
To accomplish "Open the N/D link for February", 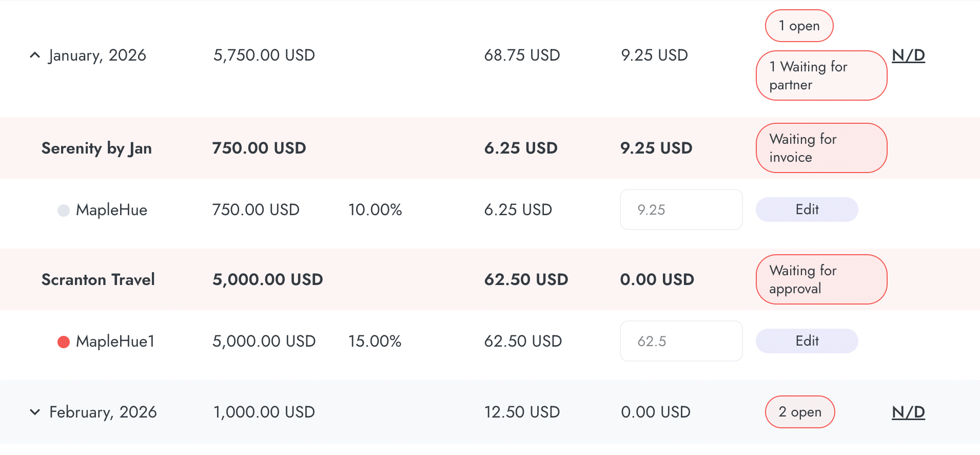I will 908,412.
